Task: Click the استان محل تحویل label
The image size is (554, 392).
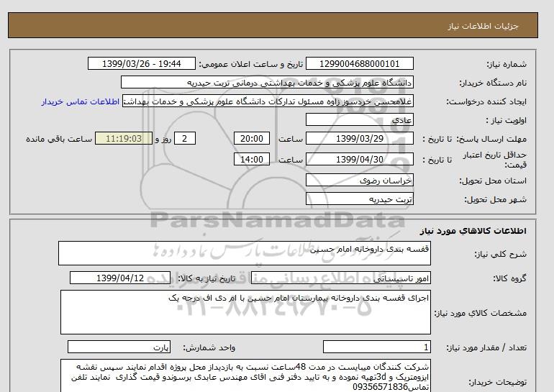Action: coord(493,181)
